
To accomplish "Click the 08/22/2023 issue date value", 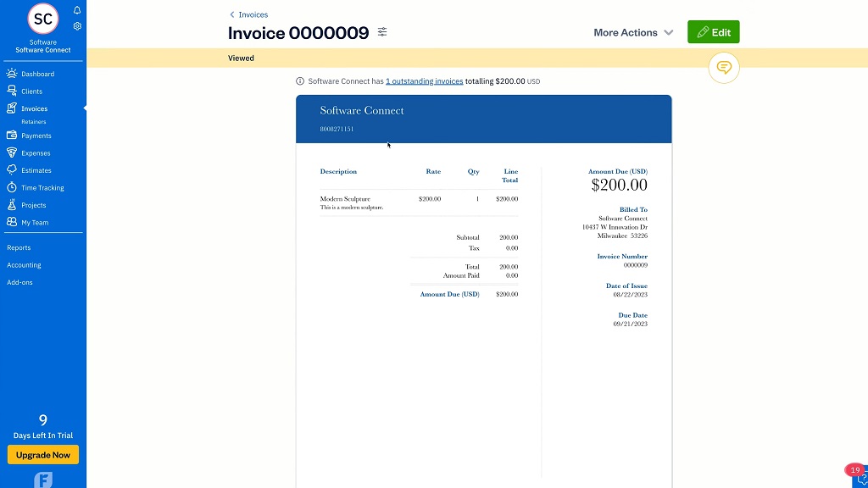I will [x=630, y=294].
